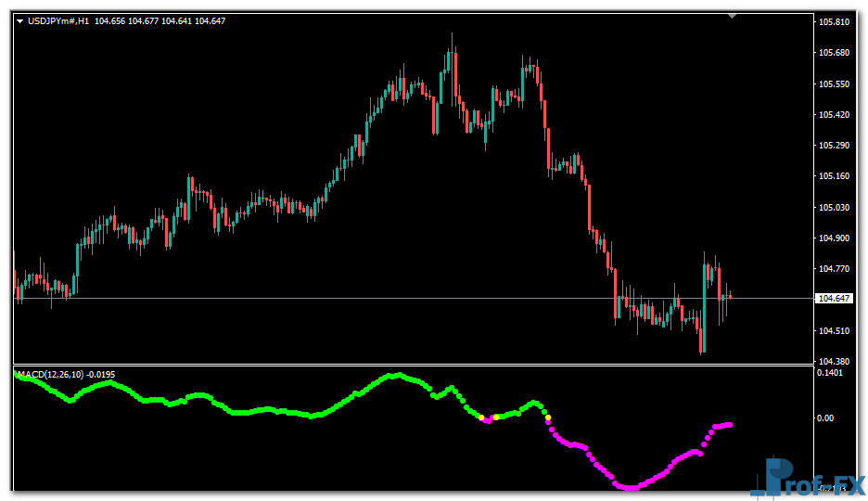The image size is (868, 501).
Task: Click the 105.810 price scale label
Action: coord(832,22)
